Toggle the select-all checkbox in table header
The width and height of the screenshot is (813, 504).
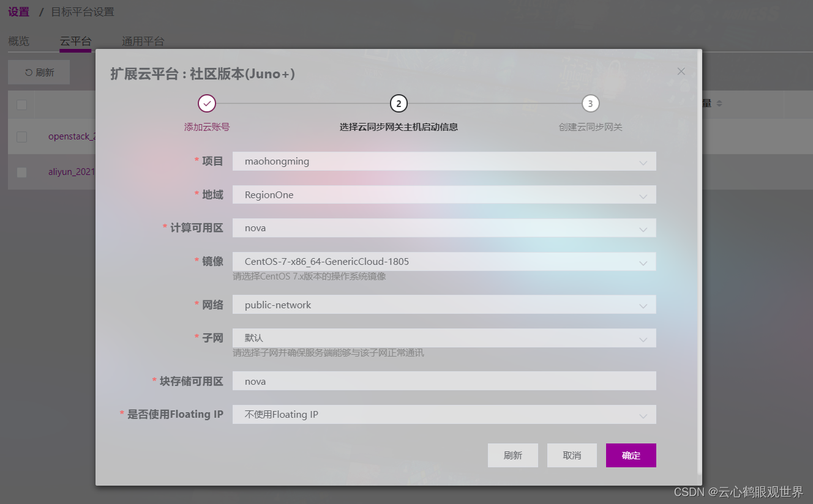(x=21, y=105)
